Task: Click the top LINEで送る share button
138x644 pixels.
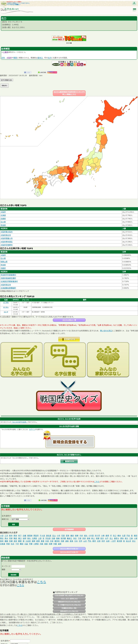Action: click(42, 72)
